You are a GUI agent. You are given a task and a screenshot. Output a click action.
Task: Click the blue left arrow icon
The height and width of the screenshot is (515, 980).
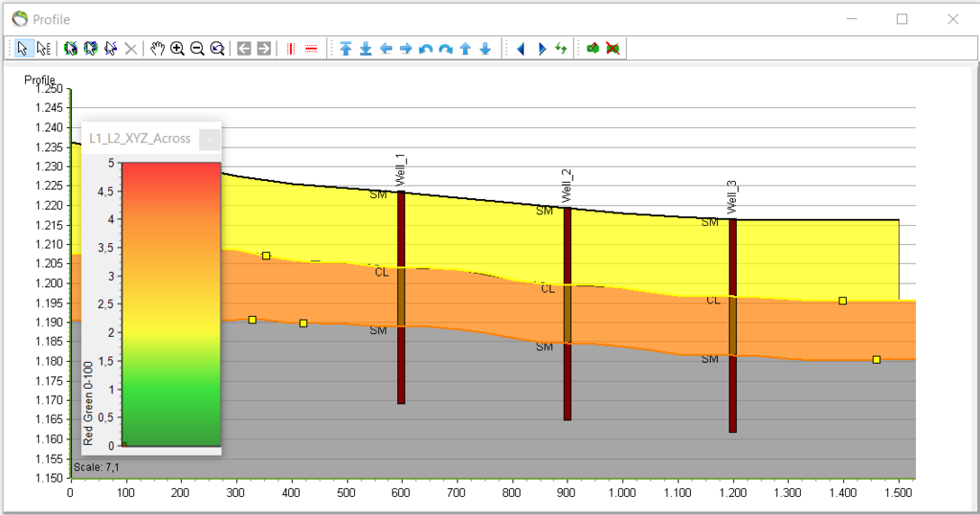[386, 49]
